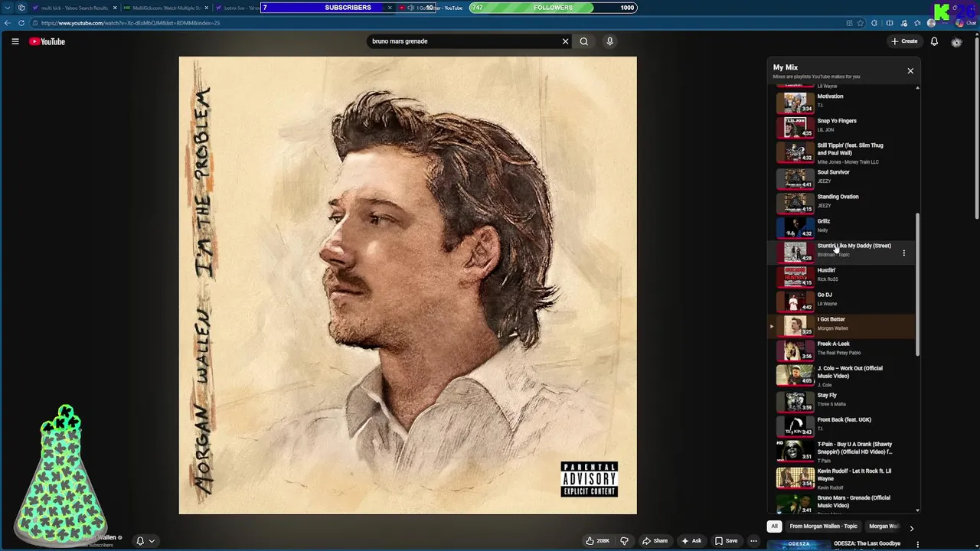Run the search with the magnifier button
980x551 pixels.
point(584,41)
